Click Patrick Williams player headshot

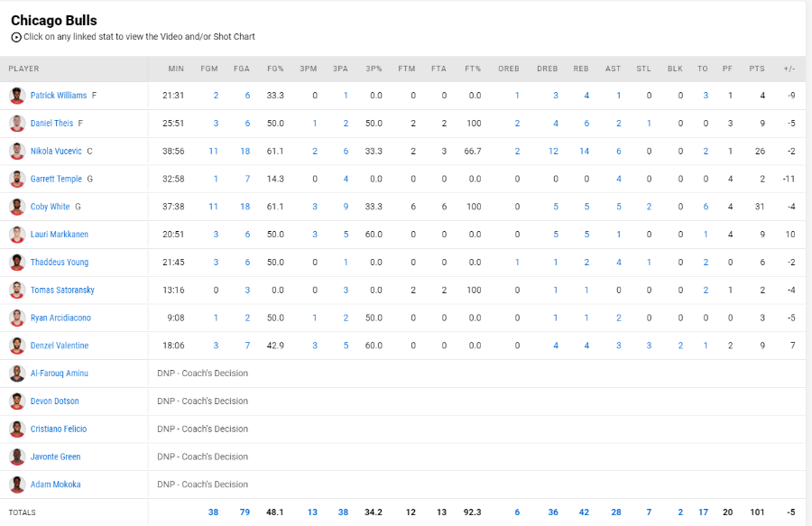click(x=17, y=96)
